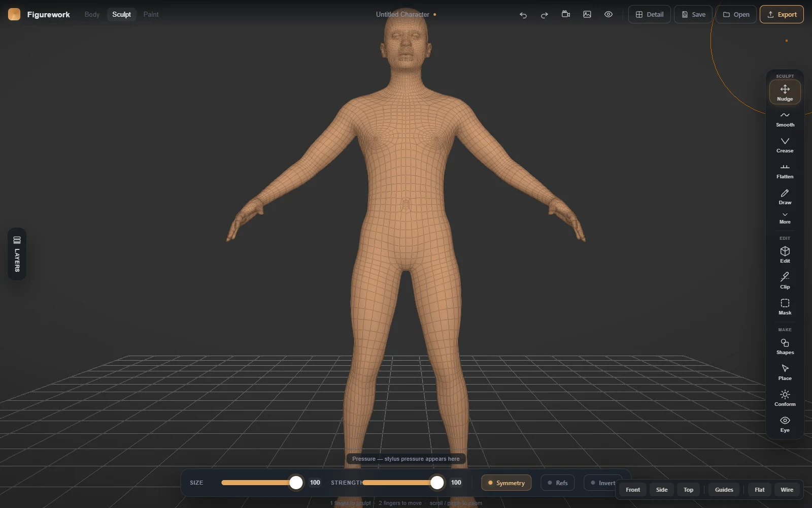This screenshot has height=508, width=812.
Task: Click the image icon in top bar
Action: tap(587, 14)
